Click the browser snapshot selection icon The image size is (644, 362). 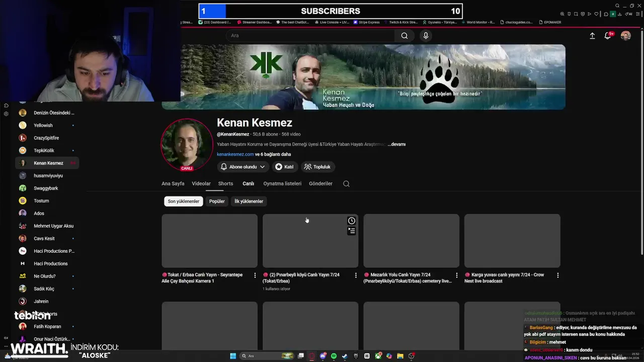[576, 14]
